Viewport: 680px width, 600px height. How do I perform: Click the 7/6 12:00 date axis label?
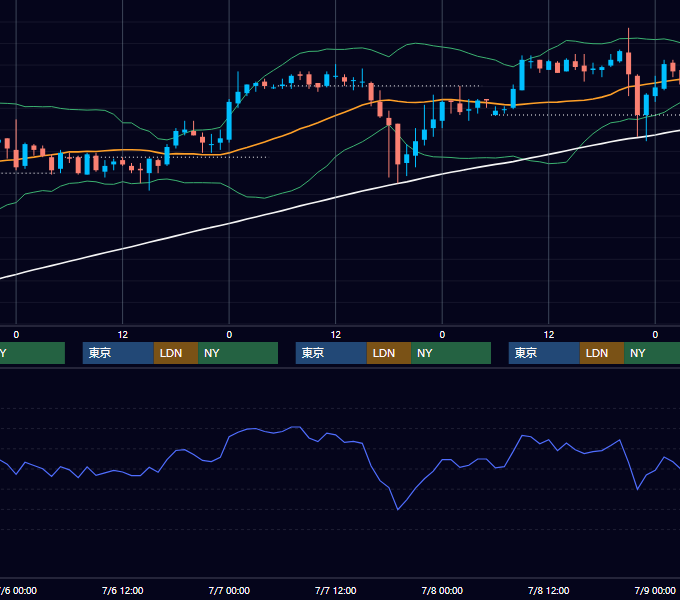[122, 590]
